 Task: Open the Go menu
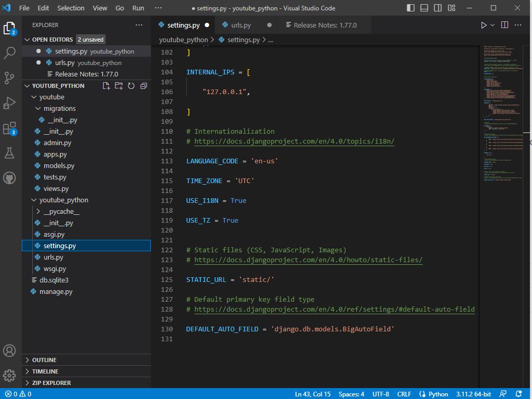(119, 8)
